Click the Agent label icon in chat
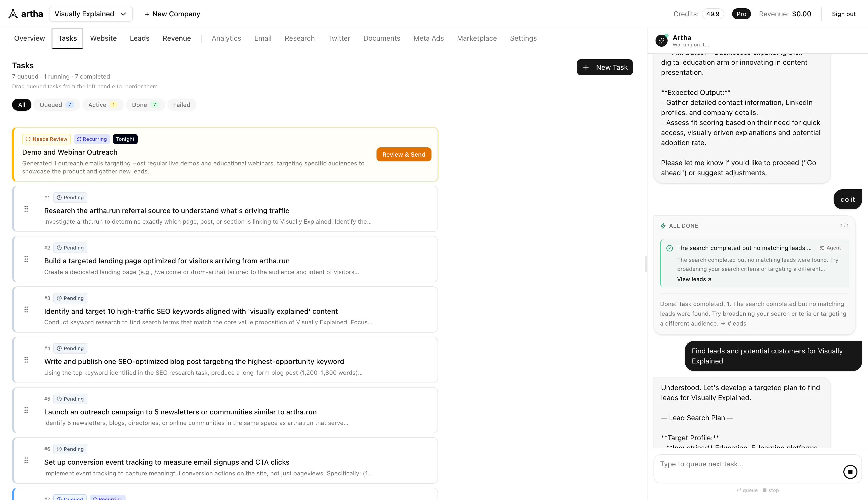 (822, 248)
